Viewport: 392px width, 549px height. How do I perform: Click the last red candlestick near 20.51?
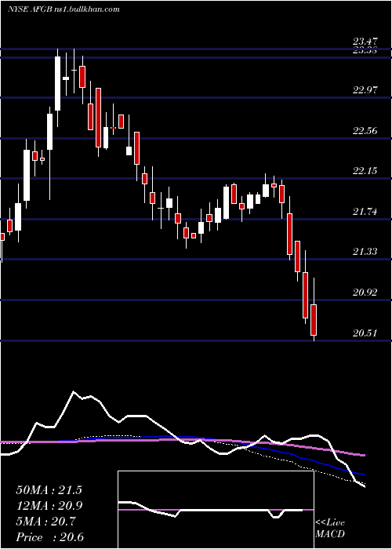click(314, 320)
